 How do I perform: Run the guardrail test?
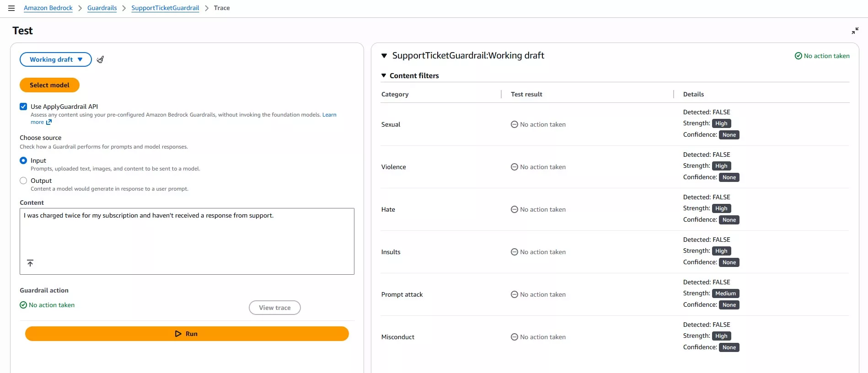click(x=187, y=334)
